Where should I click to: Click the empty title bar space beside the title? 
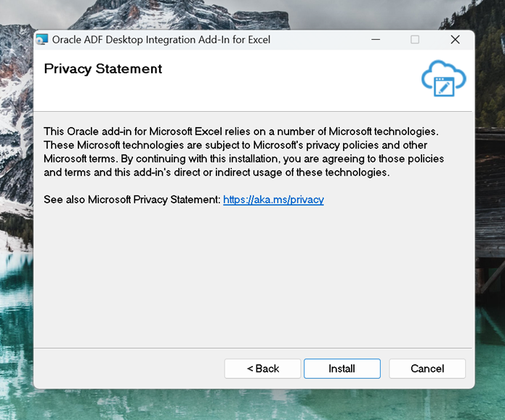click(320, 40)
